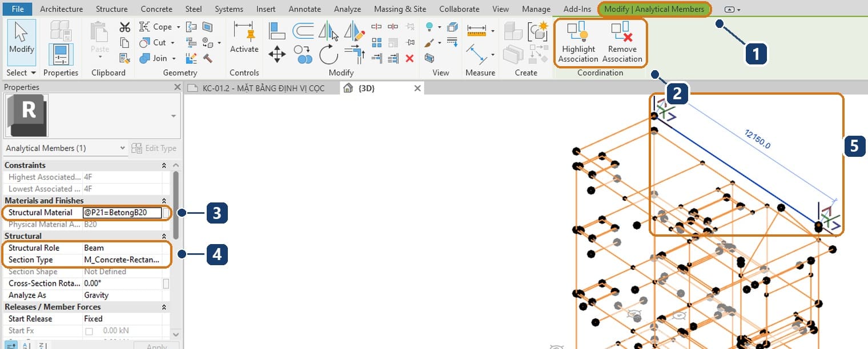Switch to the Architecture tab

coord(61,9)
